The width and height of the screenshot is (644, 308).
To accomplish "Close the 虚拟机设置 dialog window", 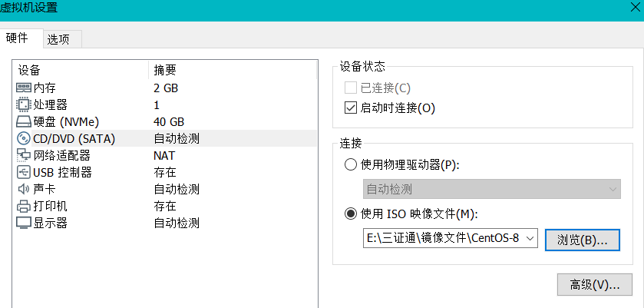I will tap(636, 7).
